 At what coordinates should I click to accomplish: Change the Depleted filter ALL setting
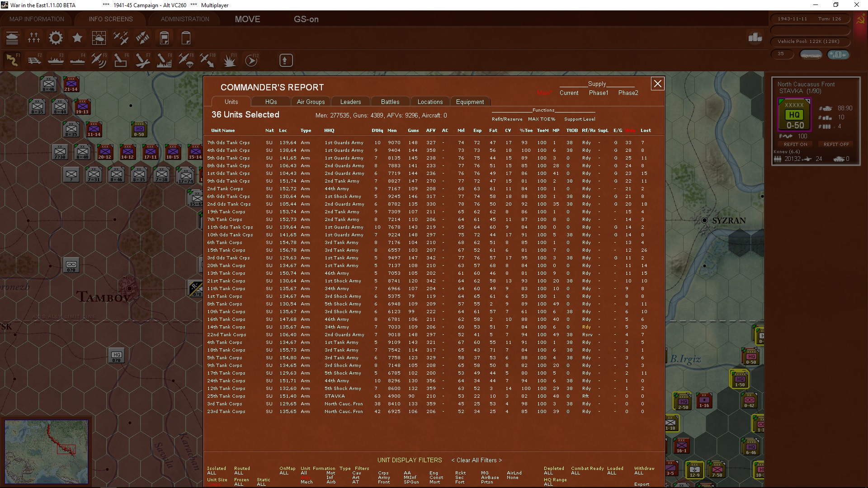(x=548, y=473)
